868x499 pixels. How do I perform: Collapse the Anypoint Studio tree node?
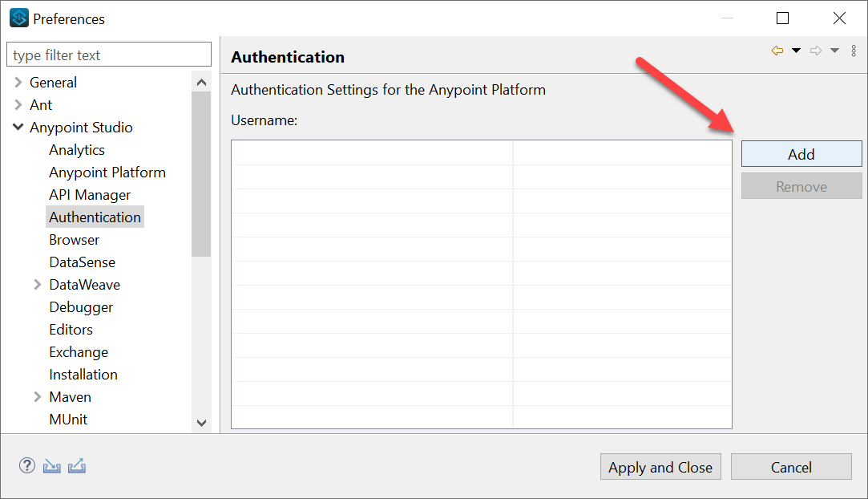18,127
